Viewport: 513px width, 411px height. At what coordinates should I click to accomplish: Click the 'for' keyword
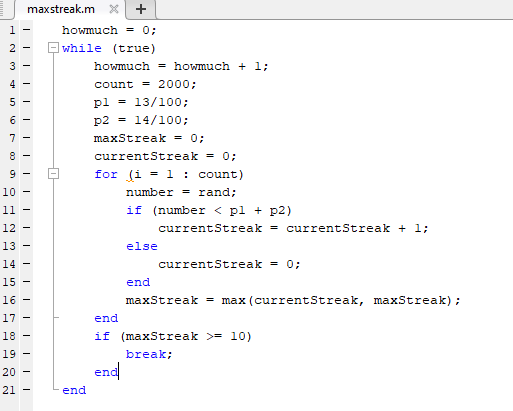pyautogui.click(x=106, y=174)
